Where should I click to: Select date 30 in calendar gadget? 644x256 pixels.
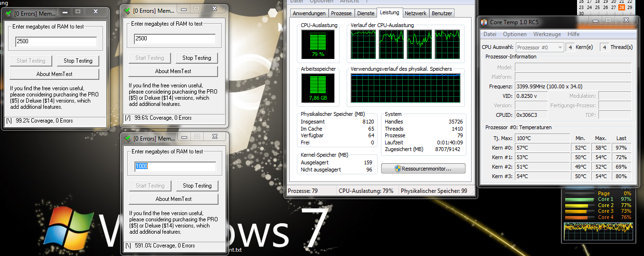point(581,13)
